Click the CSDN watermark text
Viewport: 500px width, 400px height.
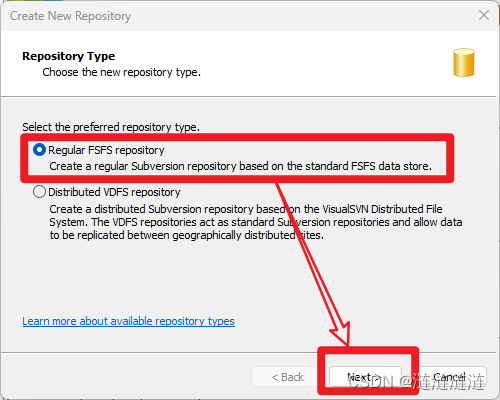click(x=415, y=382)
